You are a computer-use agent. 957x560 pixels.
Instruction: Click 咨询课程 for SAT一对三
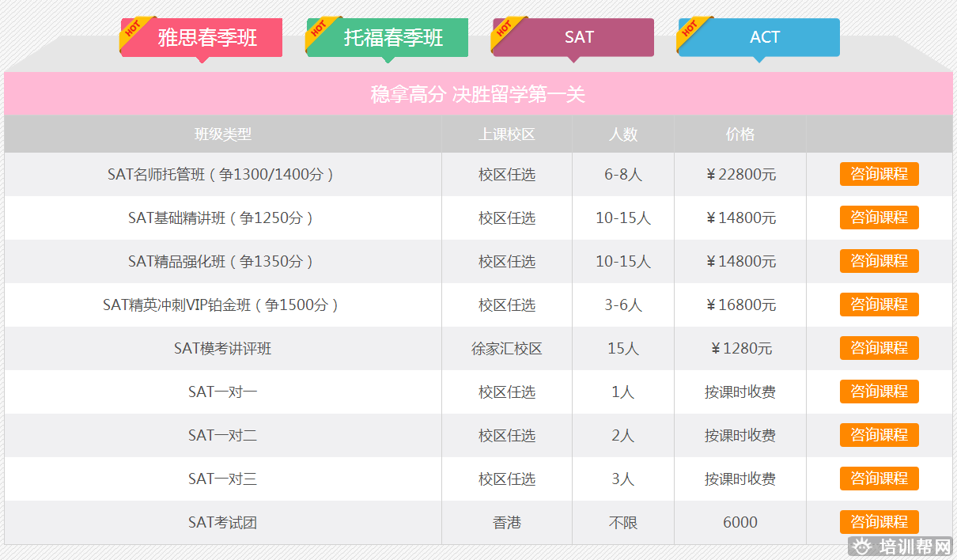point(879,479)
